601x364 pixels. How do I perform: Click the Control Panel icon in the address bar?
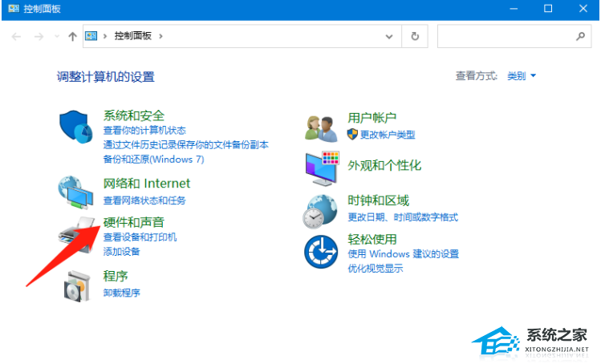(91, 36)
